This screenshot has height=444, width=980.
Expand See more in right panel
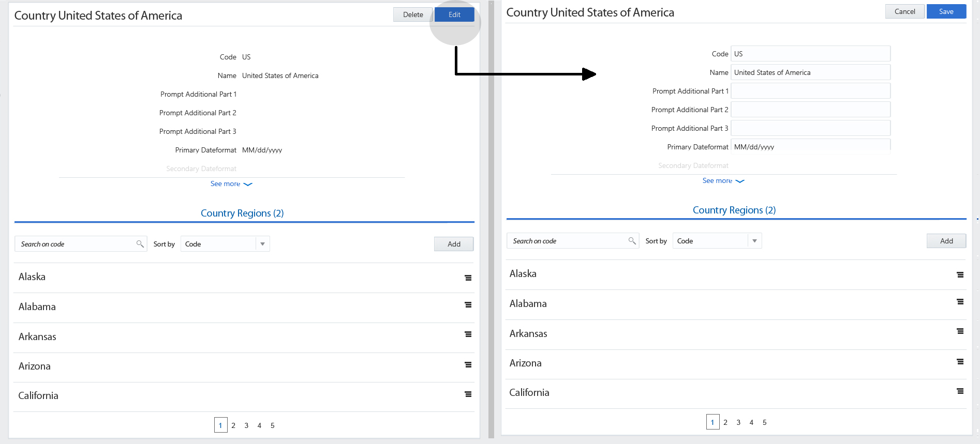pyautogui.click(x=723, y=181)
